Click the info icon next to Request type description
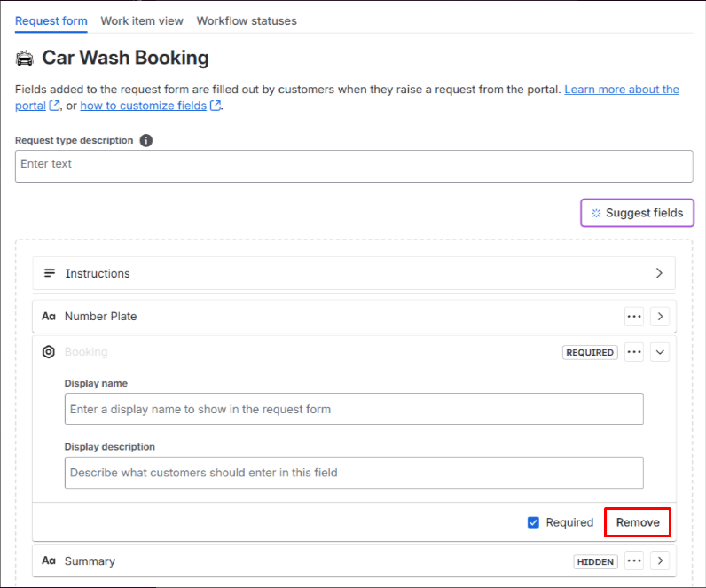 tap(146, 140)
